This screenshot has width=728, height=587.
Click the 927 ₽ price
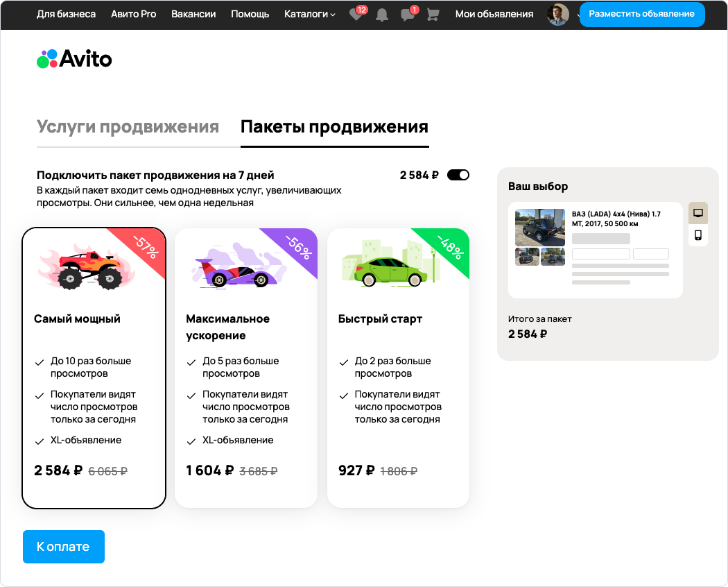(x=356, y=470)
